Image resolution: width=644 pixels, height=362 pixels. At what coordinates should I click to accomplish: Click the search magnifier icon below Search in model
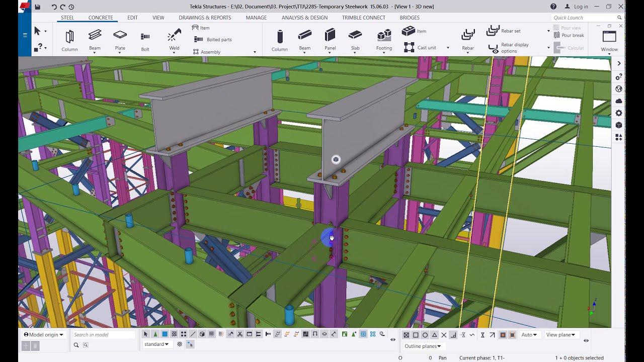76,345
